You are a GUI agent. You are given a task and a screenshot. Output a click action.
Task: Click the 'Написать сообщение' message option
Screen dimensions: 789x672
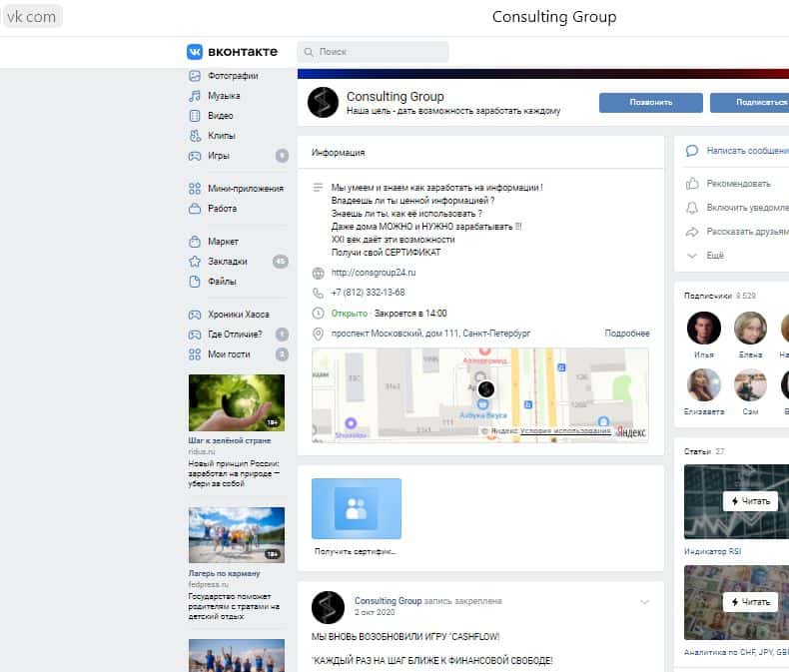[x=746, y=151]
